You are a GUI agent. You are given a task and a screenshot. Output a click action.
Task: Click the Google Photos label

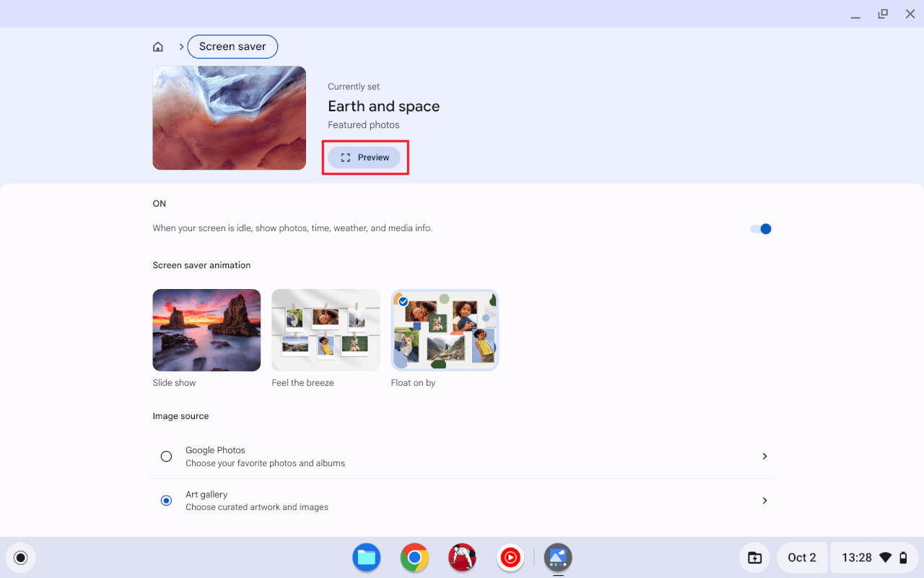click(215, 450)
